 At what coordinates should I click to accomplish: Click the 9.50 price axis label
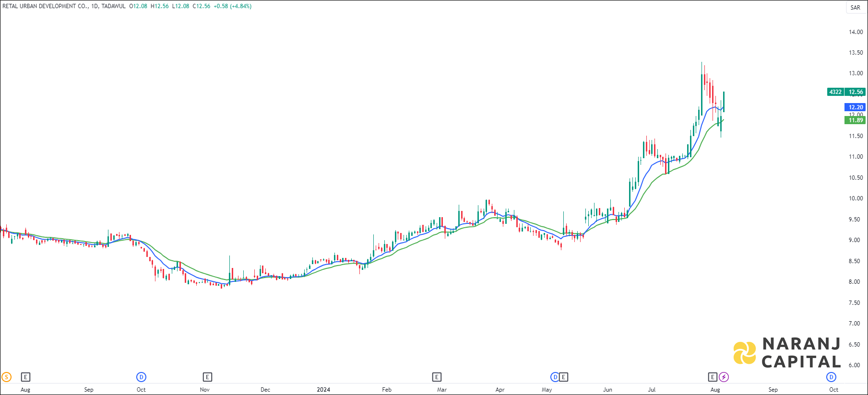click(854, 220)
